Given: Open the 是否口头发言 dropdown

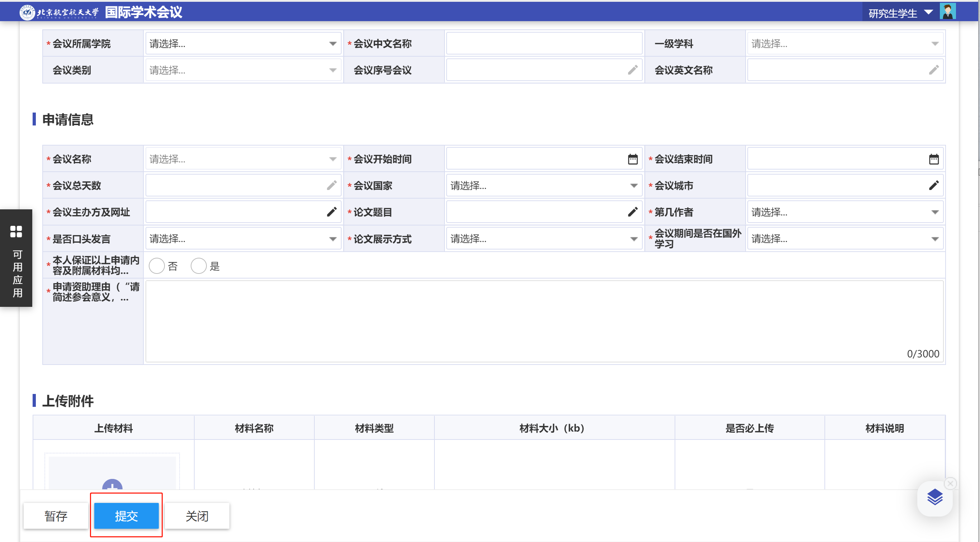Looking at the screenshot, I should click(x=243, y=239).
